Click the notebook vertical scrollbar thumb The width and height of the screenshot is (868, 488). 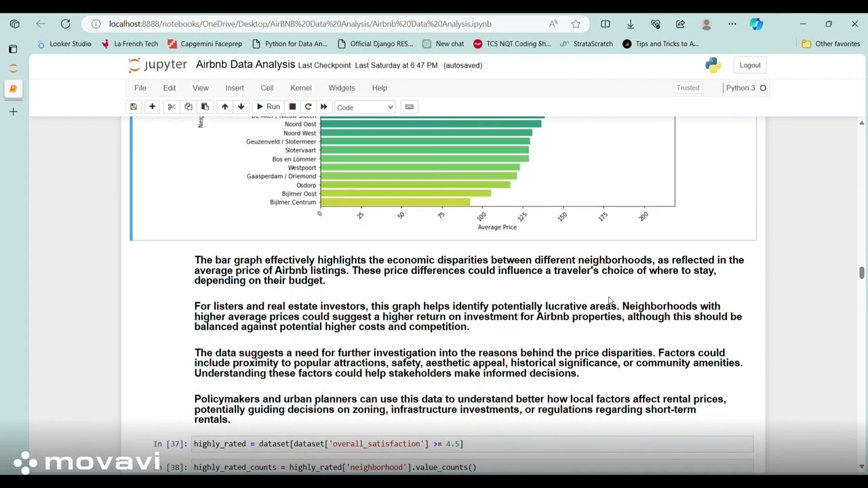(861, 272)
